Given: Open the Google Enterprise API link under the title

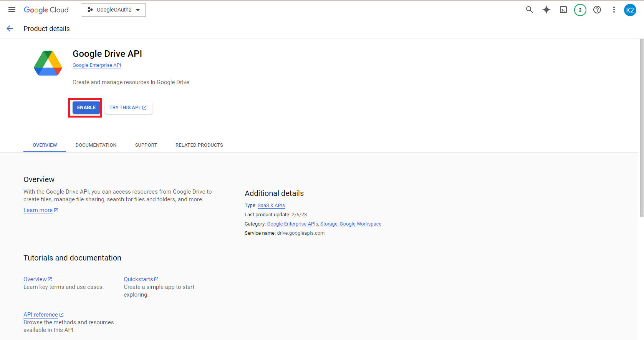Looking at the screenshot, I should tap(97, 65).
